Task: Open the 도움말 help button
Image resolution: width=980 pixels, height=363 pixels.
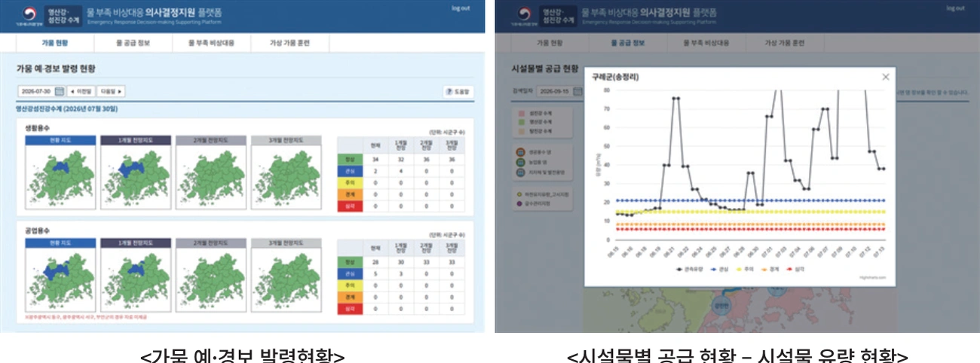Action: point(458,91)
